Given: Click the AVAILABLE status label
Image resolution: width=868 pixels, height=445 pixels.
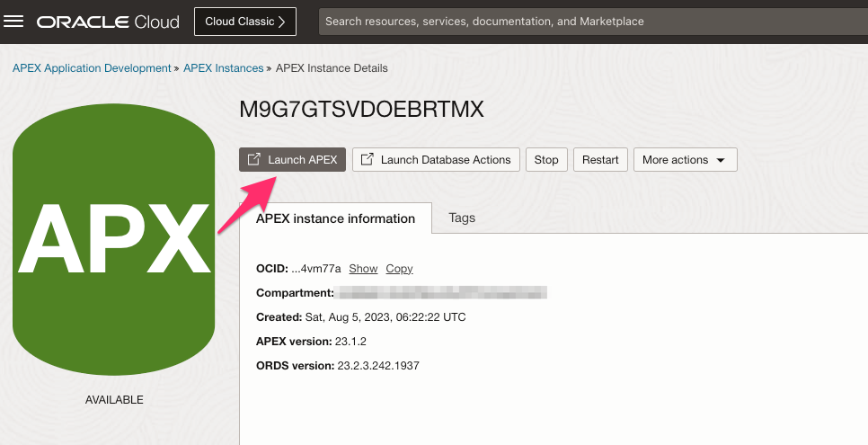Looking at the screenshot, I should pos(113,399).
